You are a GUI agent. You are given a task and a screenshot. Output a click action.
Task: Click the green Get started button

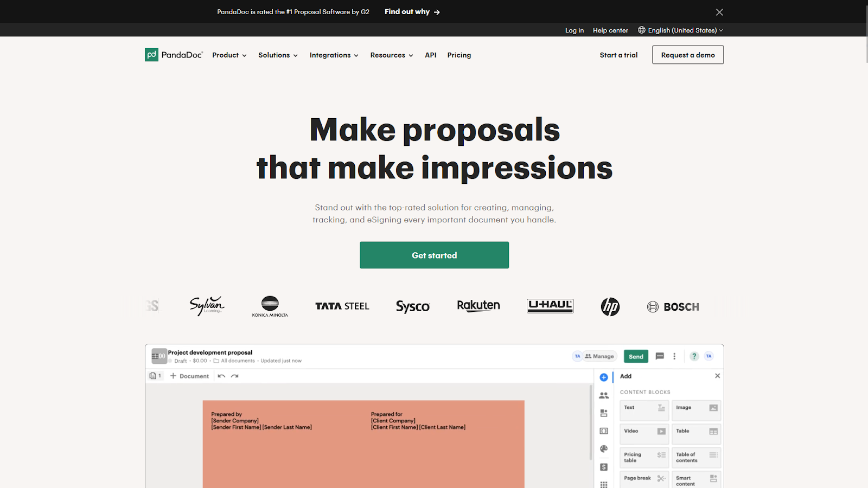pos(434,255)
